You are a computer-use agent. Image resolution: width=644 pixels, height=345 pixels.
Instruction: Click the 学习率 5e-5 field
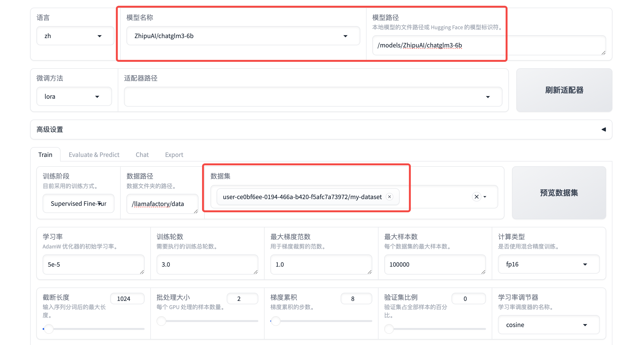[94, 264]
